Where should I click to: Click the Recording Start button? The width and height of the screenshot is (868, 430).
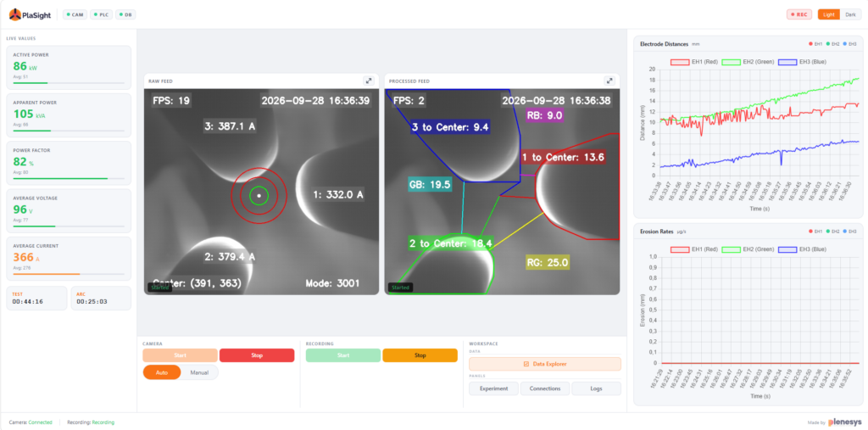[x=343, y=355]
